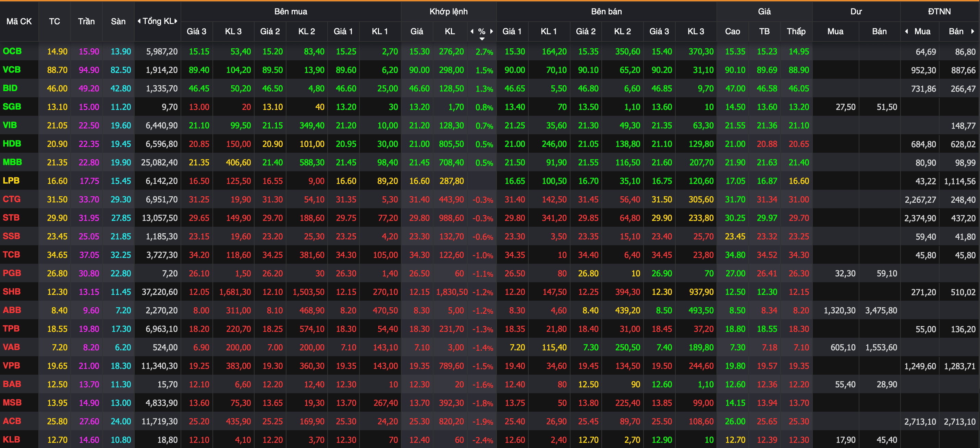Open ABB stock symbol
Screen dimensions: 980x448
point(12,310)
